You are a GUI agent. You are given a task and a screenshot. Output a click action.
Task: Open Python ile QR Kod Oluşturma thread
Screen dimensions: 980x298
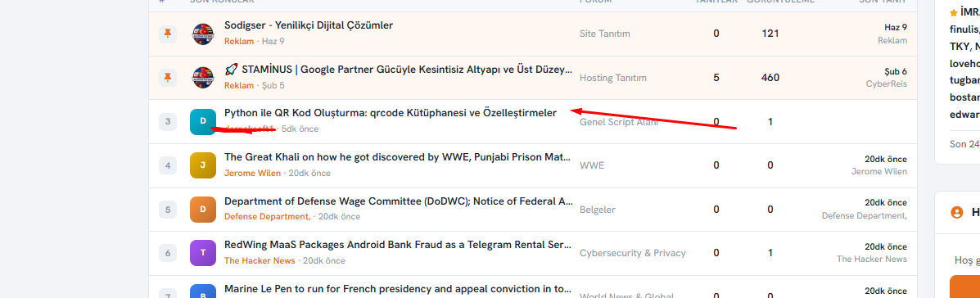point(390,113)
